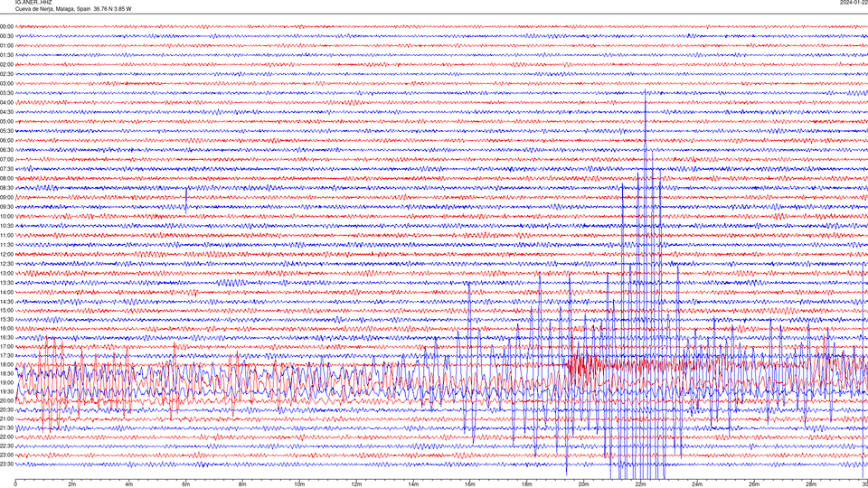Viewport: 868px width, 488px height.
Task: Click the '07:30' time row label
Action: tap(6, 169)
